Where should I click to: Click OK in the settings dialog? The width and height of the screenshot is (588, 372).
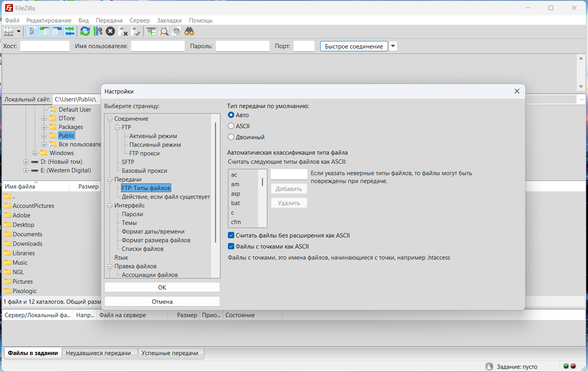click(162, 288)
